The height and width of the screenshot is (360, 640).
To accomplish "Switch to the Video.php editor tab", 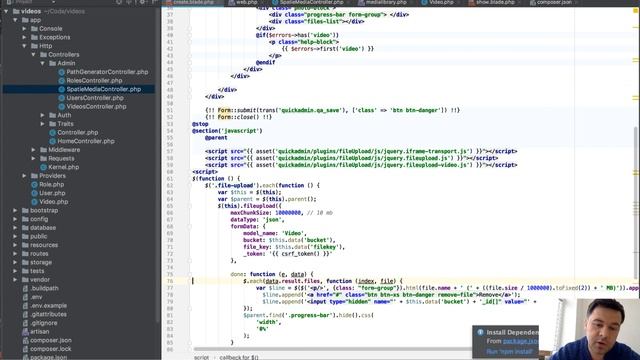I will [438, 2].
